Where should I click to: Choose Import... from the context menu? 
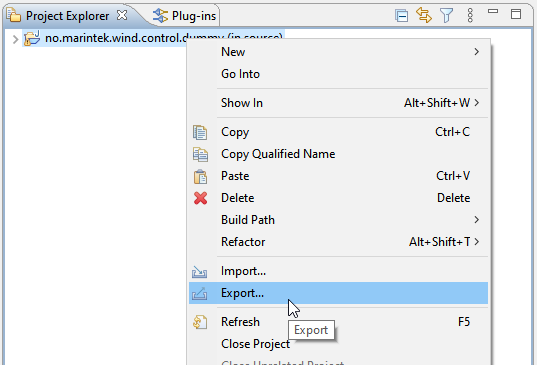338,271
